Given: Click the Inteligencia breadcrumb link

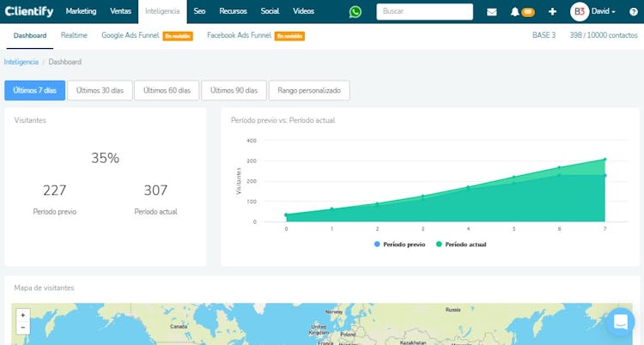Looking at the screenshot, I should tap(21, 63).
